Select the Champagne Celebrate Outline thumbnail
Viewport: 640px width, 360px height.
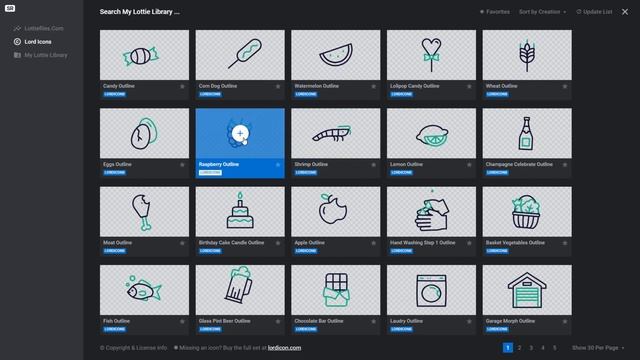527,133
